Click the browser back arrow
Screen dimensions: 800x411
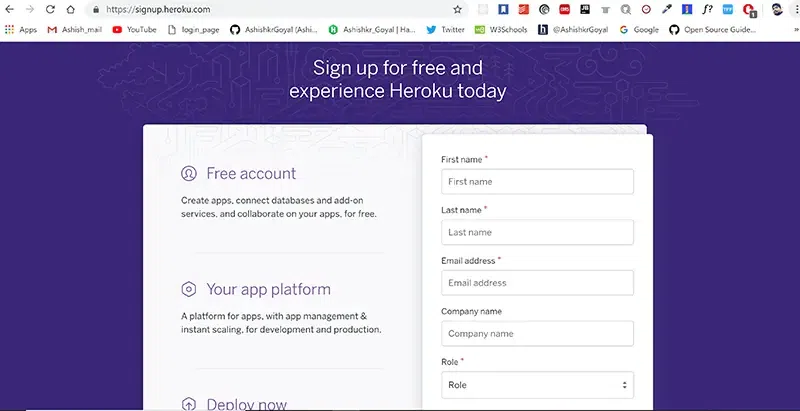tap(10, 9)
